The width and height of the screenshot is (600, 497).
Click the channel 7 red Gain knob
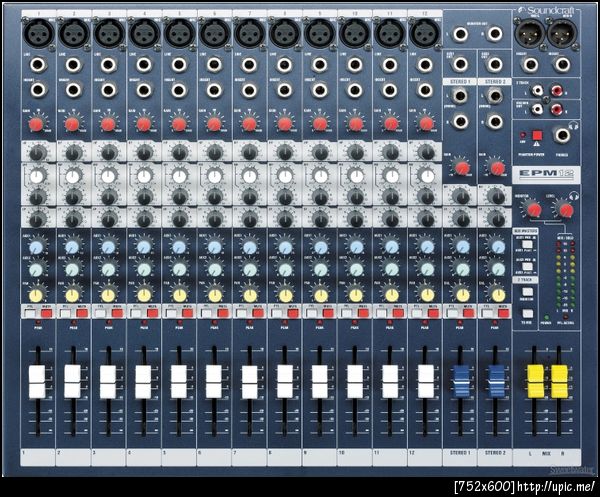(249, 124)
